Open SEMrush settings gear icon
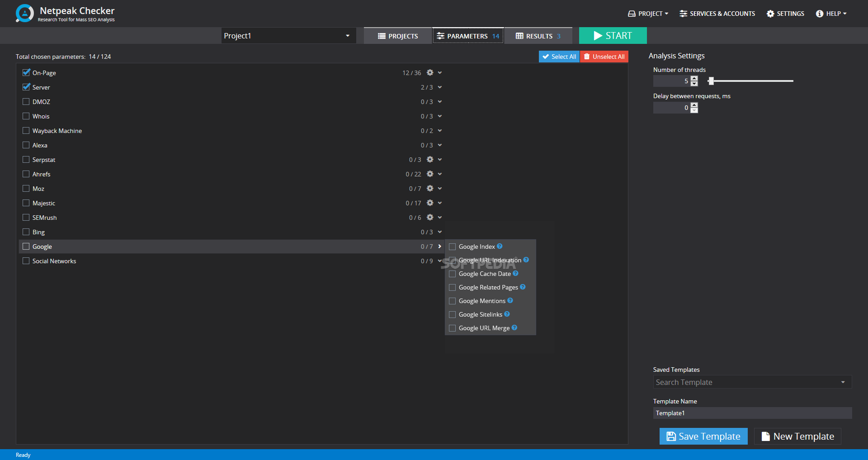 point(430,217)
